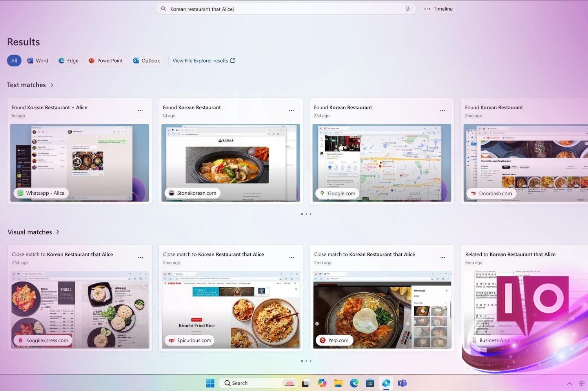
Task: Open the Yelp.com bibimbap snapshot
Action: pyautogui.click(x=382, y=310)
